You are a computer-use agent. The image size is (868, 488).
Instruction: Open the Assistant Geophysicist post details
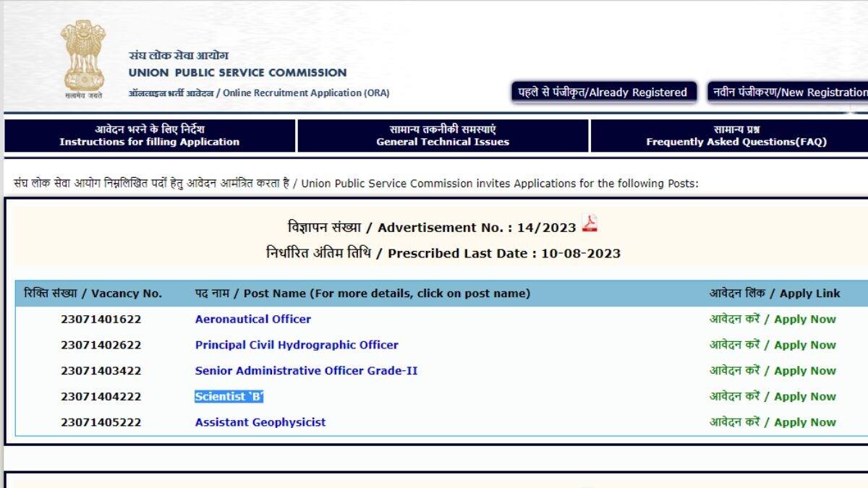point(260,422)
